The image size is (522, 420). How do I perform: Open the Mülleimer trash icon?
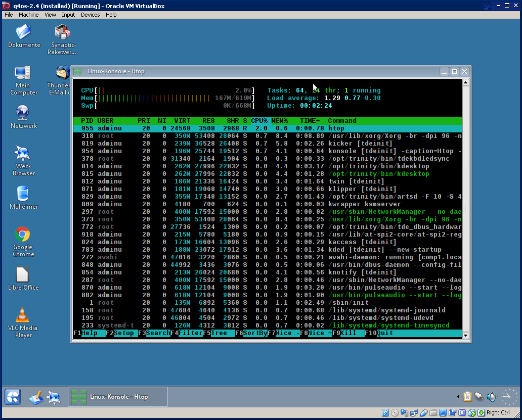23,194
